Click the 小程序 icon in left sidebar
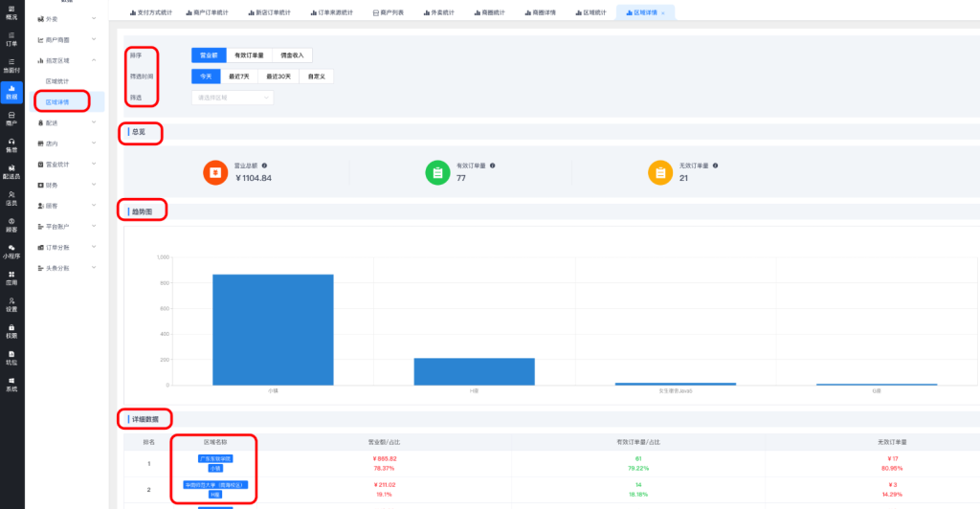 [11, 252]
